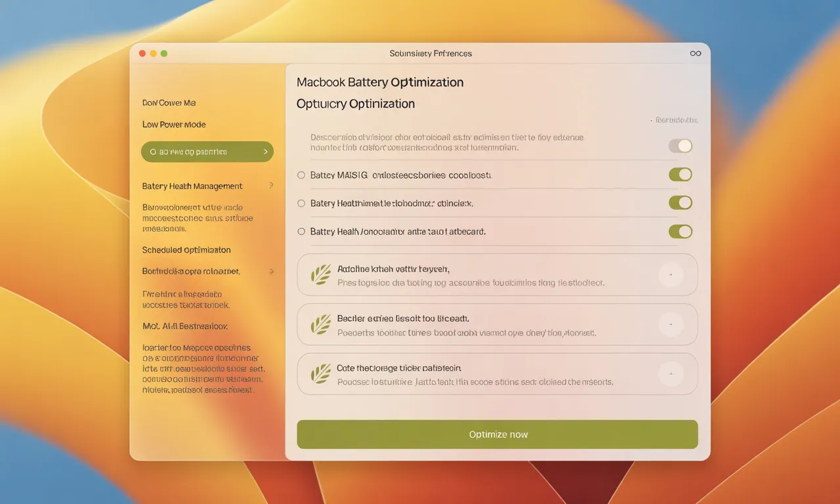Open Batery Health Management in the sidebar
The width and height of the screenshot is (840, 504).
tap(192, 186)
